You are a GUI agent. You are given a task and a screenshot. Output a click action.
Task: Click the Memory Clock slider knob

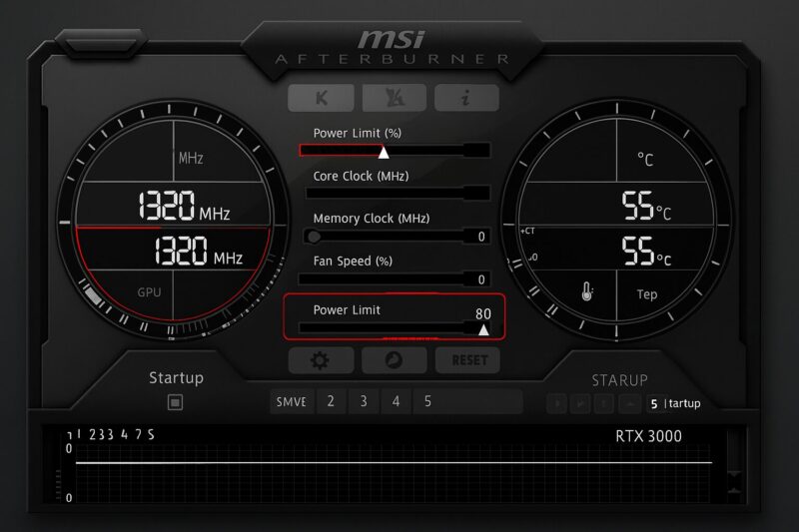(x=314, y=237)
